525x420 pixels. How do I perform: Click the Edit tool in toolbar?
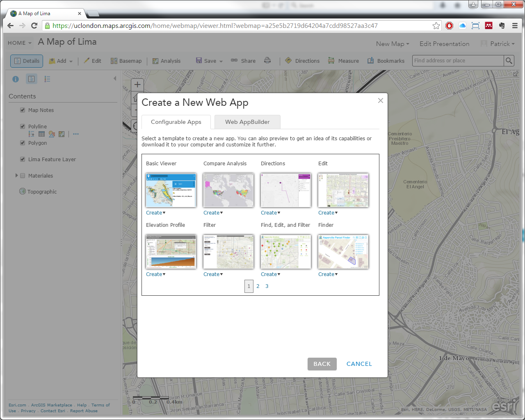coord(93,61)
